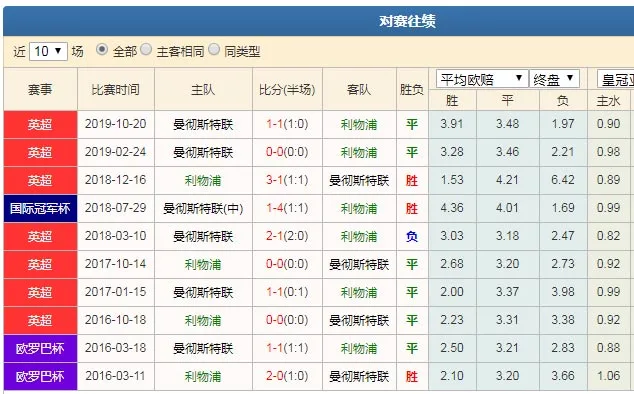Click the loss odds value 6.42
Screen dimensions: 634x394
(x=563, y=180)
